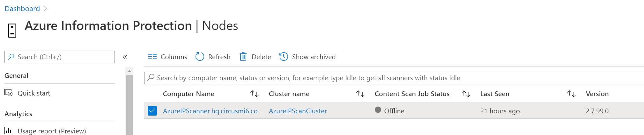
Task: Collapse the sidebar with the double chevron
Action: (x=125, y=57)
